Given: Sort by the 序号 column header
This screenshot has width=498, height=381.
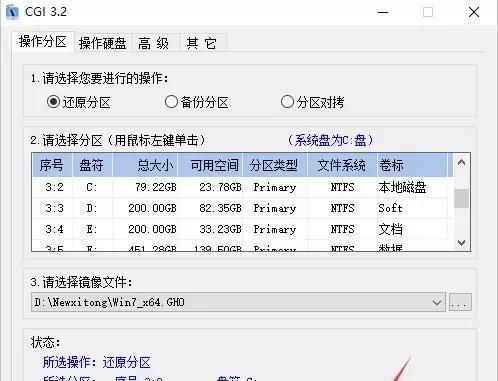Looking at the screenshot, I should pyautogui.click(x=52, y=165).
